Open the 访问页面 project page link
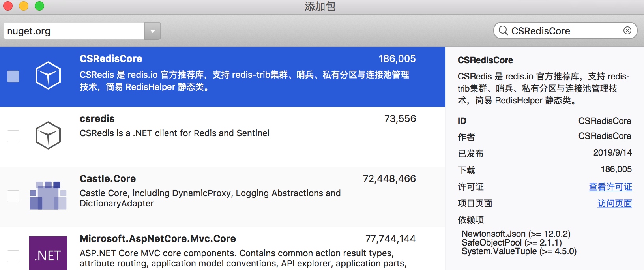The height and width of the screenshot is (270, 644). point(614,203)
